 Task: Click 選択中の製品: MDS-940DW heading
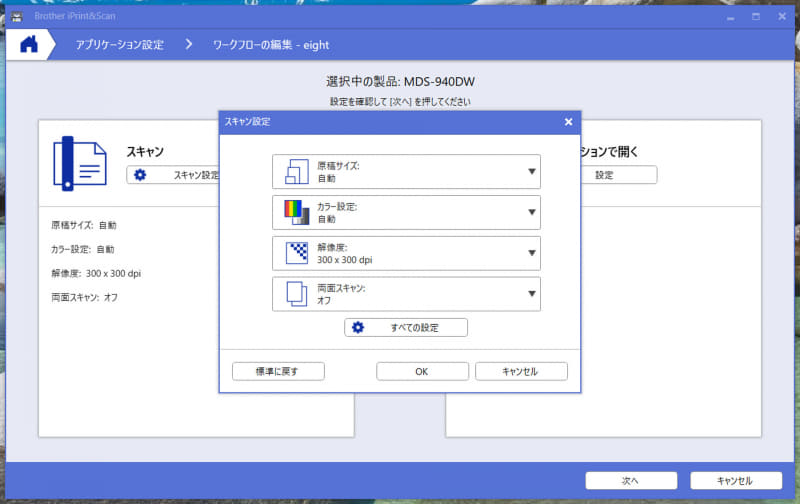coord(401,82)
